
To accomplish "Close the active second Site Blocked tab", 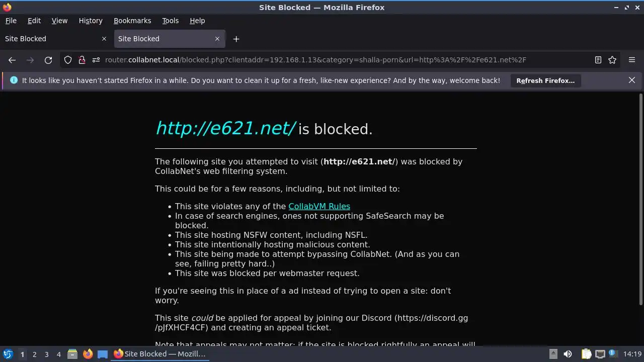I will pos(217,39).
